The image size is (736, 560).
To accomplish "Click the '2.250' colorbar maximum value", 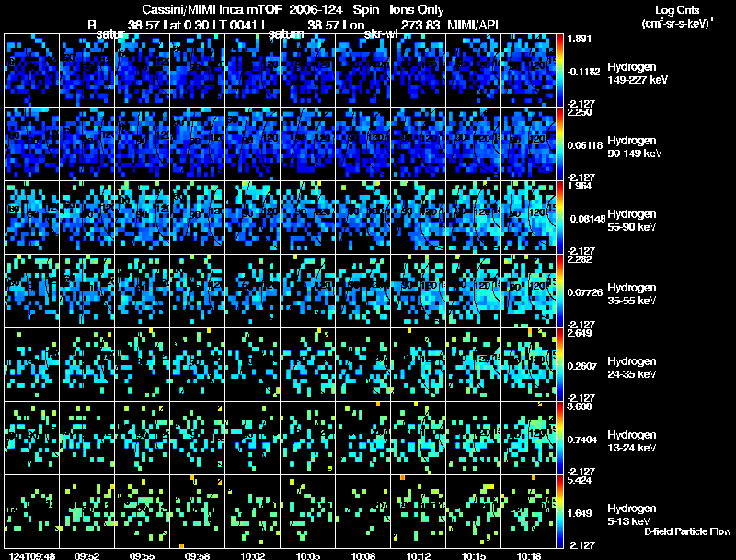I will 580,112.
